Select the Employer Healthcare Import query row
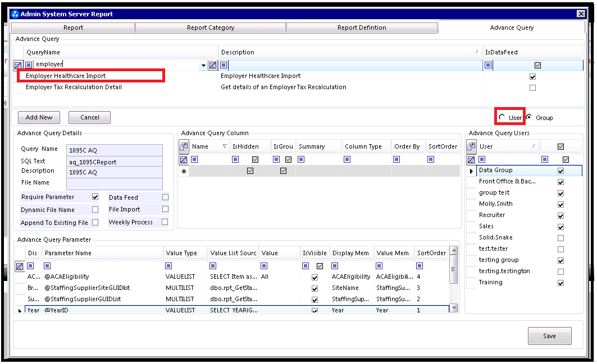The image size is (597, 364). 298,76
